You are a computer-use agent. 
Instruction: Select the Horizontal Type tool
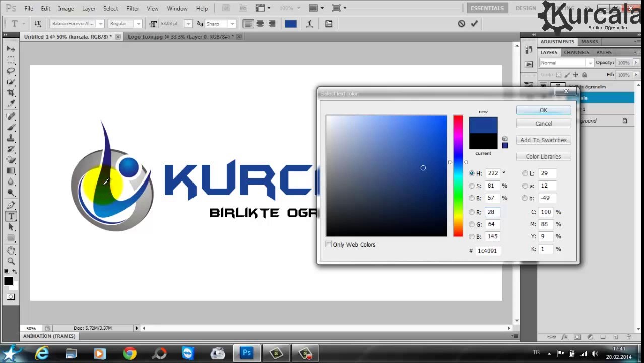point(11,216)
